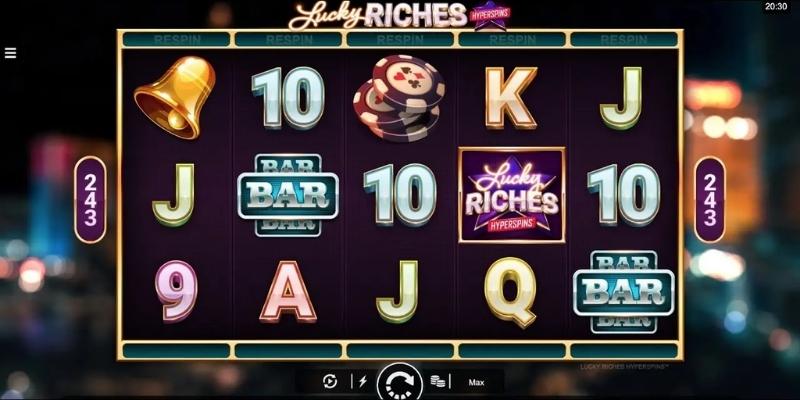The height and width of the screenshot is (400, 800).
Task: Toggle the quick spin lightning icon
Action: pos(363,382)
